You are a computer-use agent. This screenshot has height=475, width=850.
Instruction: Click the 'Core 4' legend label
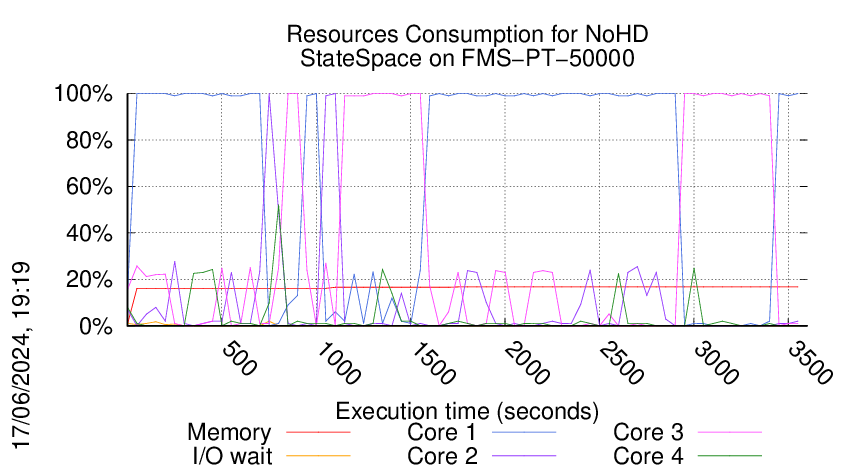tap(648, 456)
